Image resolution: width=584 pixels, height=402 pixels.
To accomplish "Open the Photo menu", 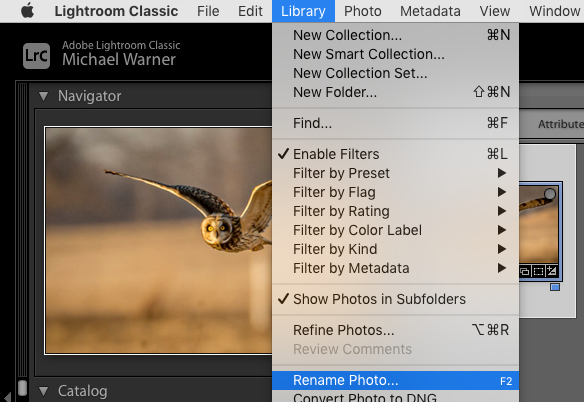I will pos(362,11).
